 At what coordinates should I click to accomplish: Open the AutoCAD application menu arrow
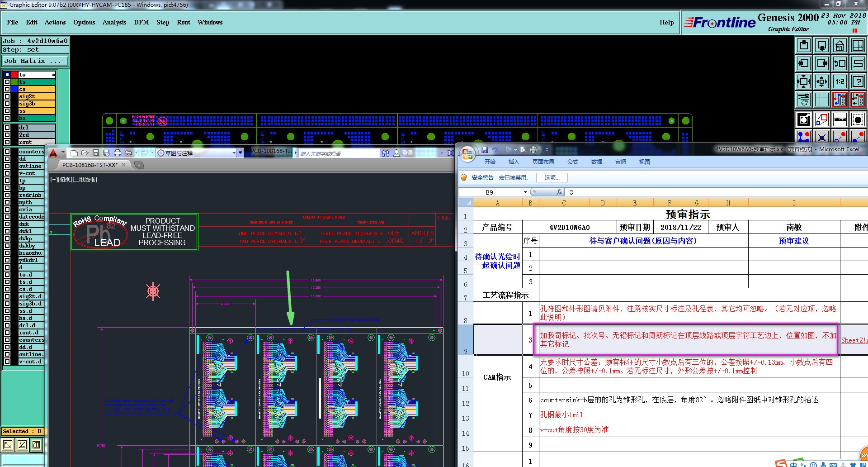click(63, 153)
